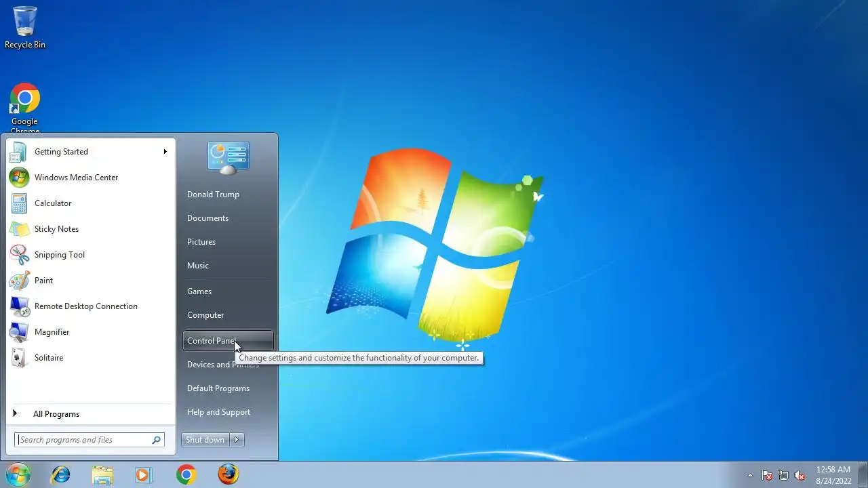This screenshot has width=868, height=488.
Task: Click the Remote Desktop Connection icon
Action: pos(19,306)
